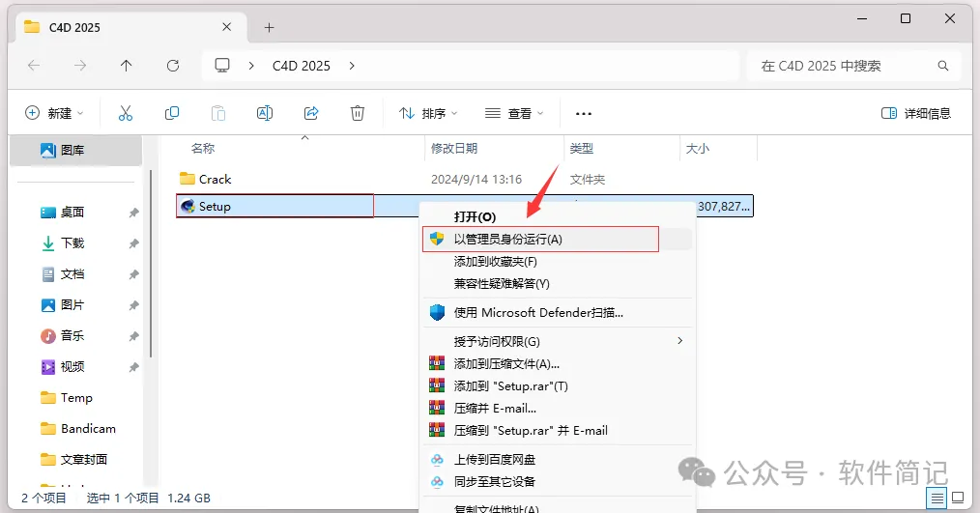This screenshot has width=980, height=513.
Task: Sort by 修改日期 column header
Action: click(x=454, y=148)
